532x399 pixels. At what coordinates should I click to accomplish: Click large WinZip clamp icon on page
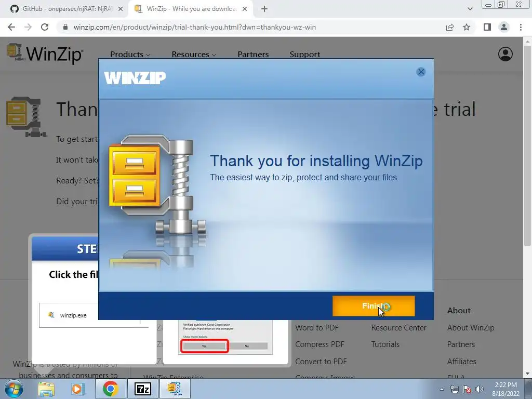click(x=26, y=117)
